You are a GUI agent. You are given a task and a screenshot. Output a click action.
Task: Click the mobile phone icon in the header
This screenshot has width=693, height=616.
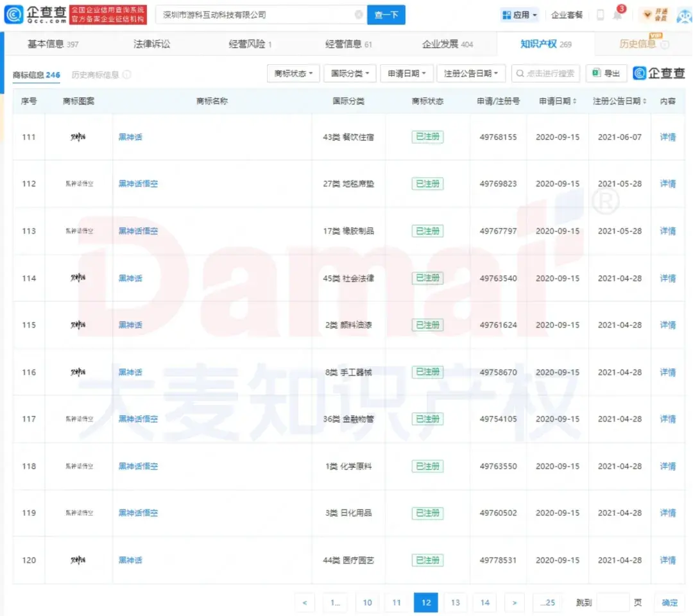coord(600,15)
